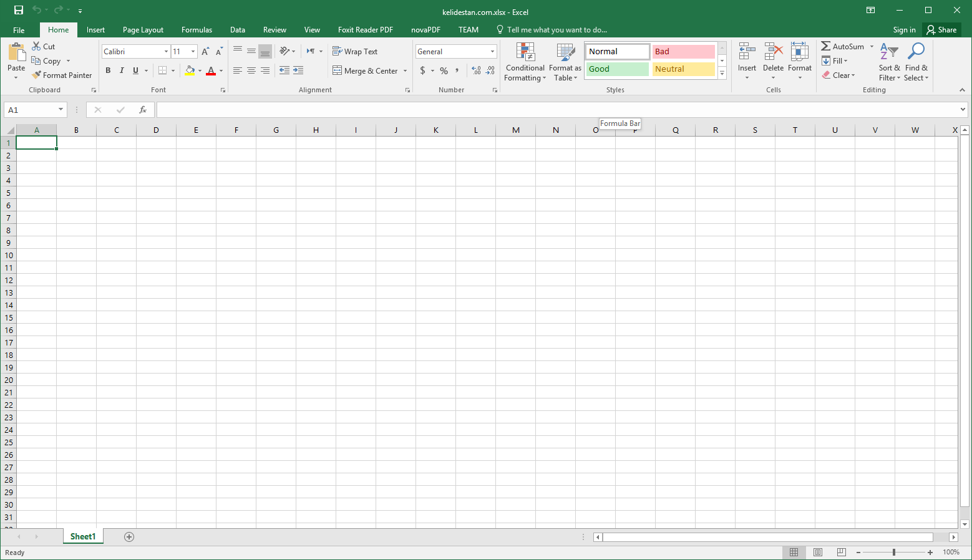Expand the Borders dropdown arrow
Image resolution: width=972 pixels, height=560 pixels.
pyautogui.click(x=173, y=70)
